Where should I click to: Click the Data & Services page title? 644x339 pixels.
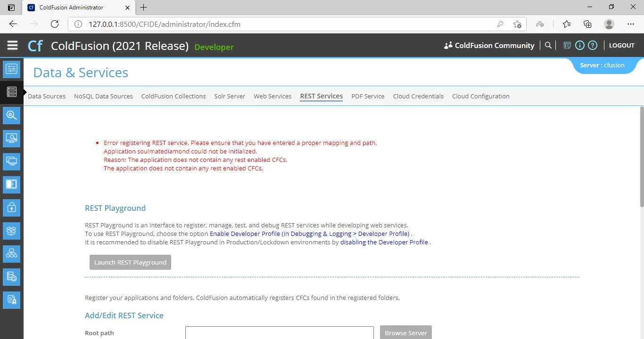pyautogui.click(x=81, y=73)
